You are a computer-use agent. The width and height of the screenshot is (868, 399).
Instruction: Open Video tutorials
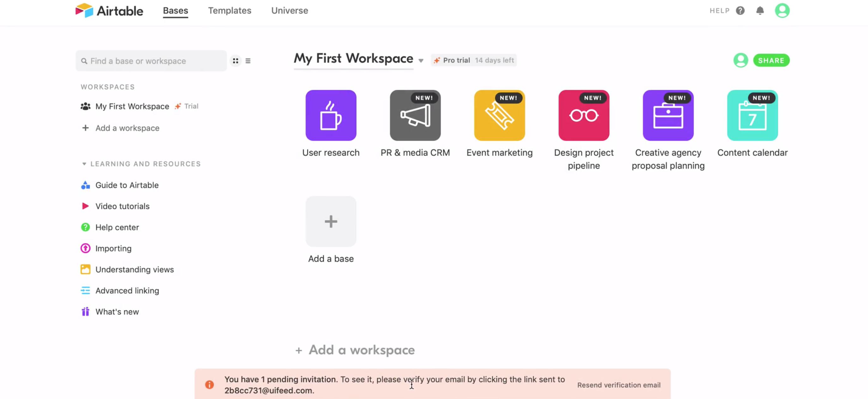click(x=122, y=206)
